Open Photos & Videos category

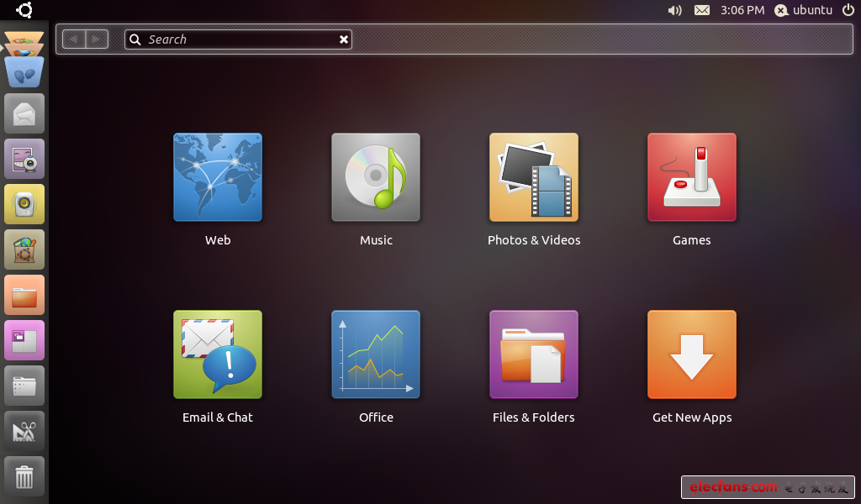coord(534,177)
